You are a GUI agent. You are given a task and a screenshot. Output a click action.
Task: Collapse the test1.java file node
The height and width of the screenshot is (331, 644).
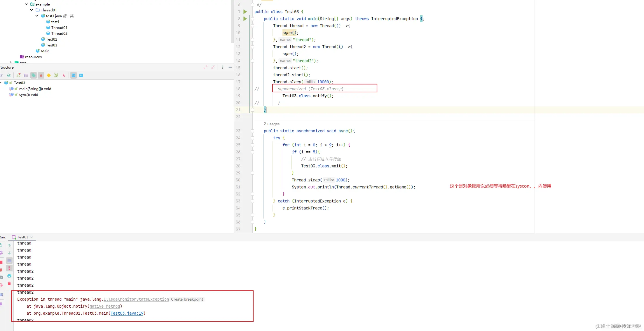(x=37, y=16)
